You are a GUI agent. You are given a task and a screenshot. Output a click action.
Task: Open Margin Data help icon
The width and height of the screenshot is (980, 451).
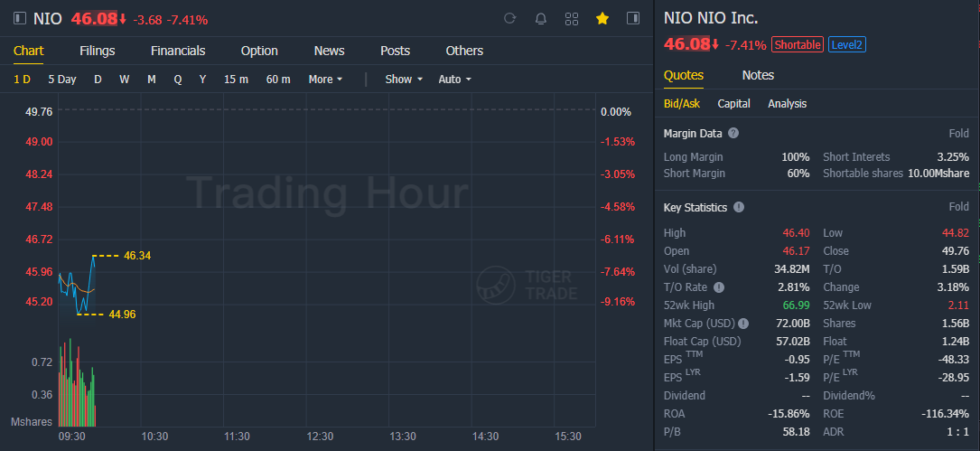click(733, 133)
